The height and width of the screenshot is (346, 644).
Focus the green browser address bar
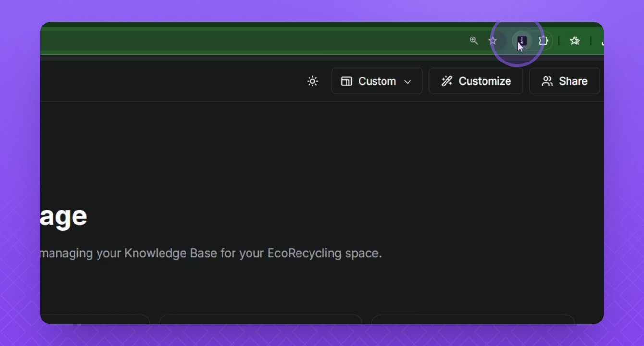(x=240, y=41)
